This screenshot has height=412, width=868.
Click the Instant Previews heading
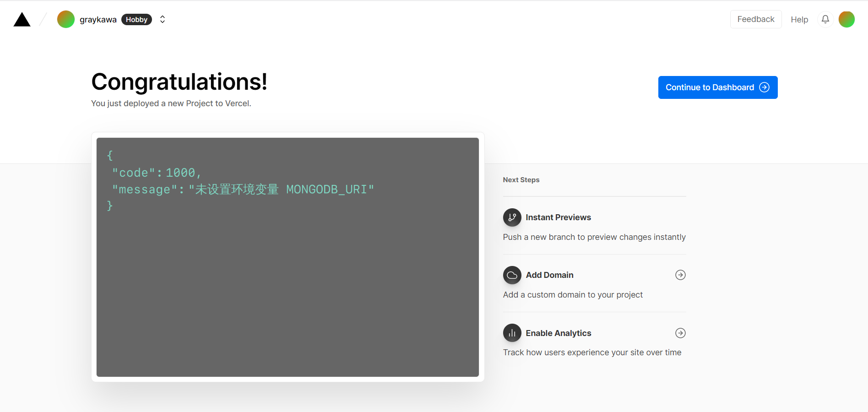(558, 217)
